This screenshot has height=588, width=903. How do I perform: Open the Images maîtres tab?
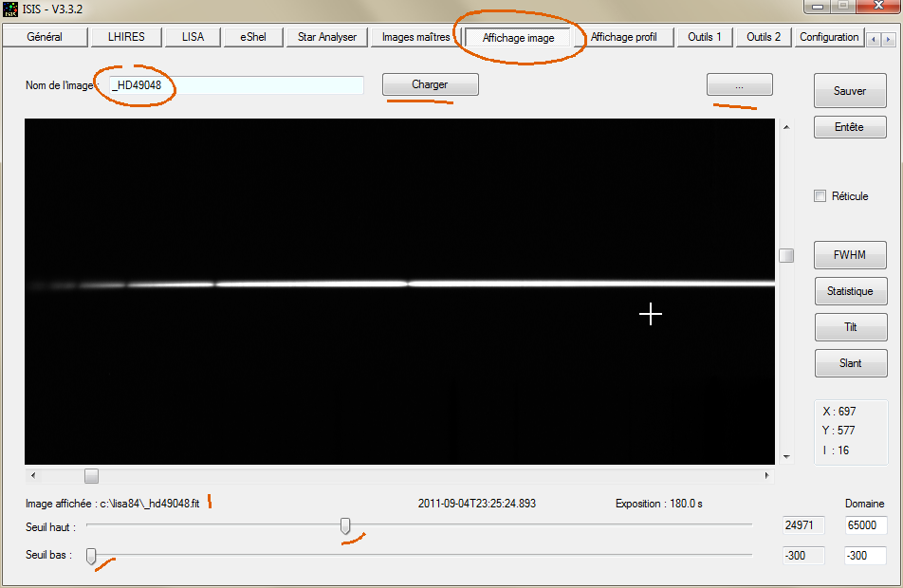click(x=415, y=37)
